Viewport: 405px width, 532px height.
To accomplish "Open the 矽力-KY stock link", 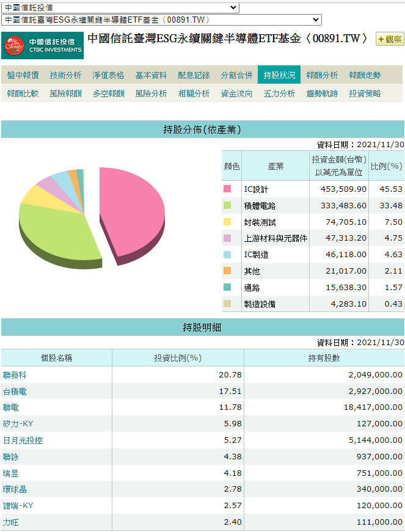I will tap(18, 424).
